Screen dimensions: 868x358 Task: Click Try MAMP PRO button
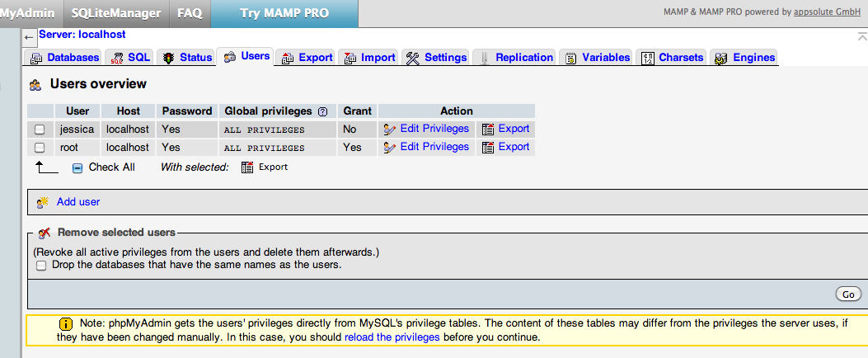(x=284, y=13)
